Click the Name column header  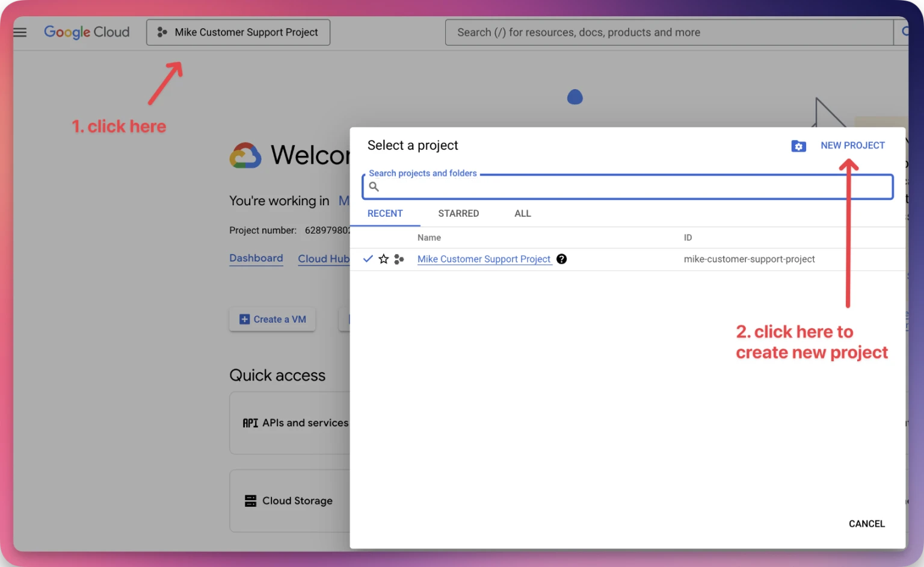(429, 238)
